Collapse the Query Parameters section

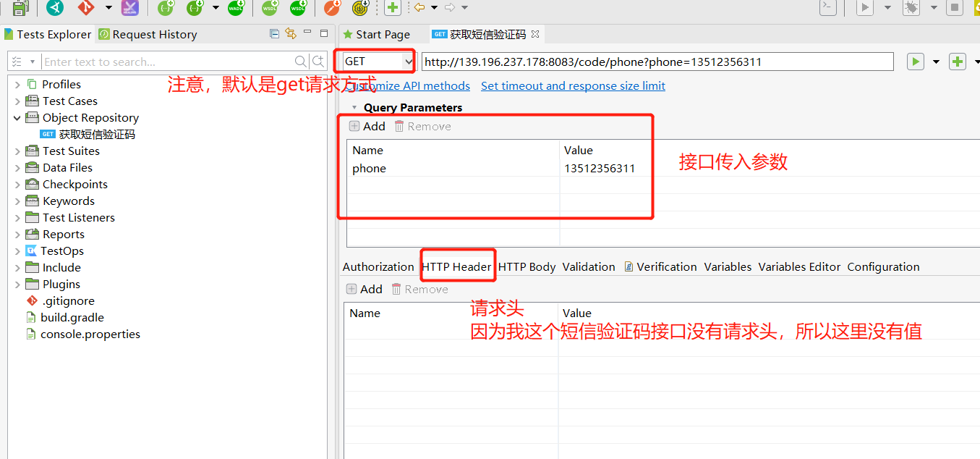coord(354,107)
